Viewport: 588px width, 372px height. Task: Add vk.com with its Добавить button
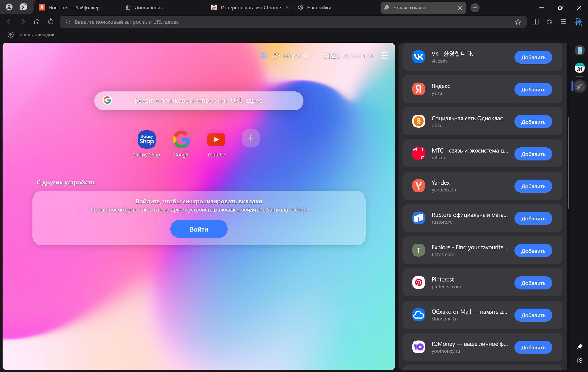[533, 57]
